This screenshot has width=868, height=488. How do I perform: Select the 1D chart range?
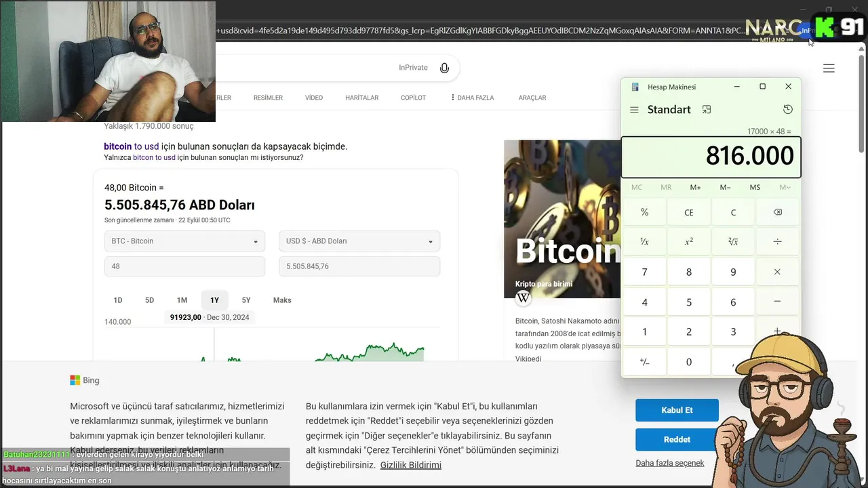point(118,300)
